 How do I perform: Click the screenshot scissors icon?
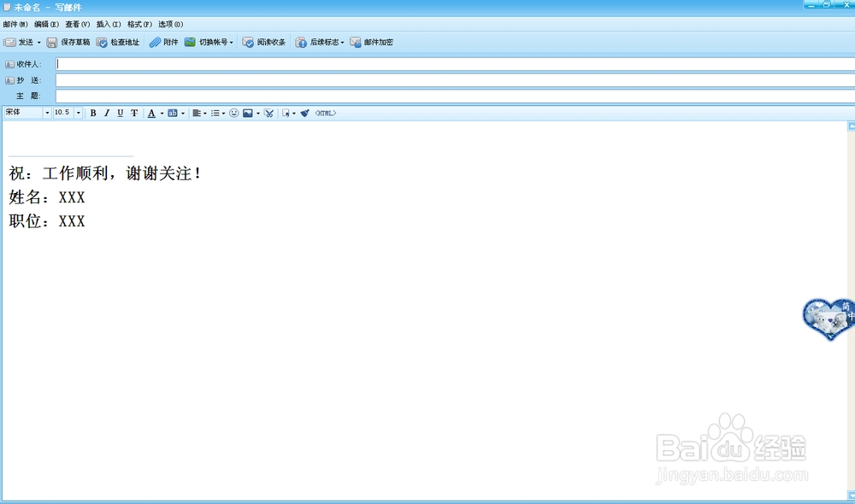pyautogui.click(x=268, y=112)
